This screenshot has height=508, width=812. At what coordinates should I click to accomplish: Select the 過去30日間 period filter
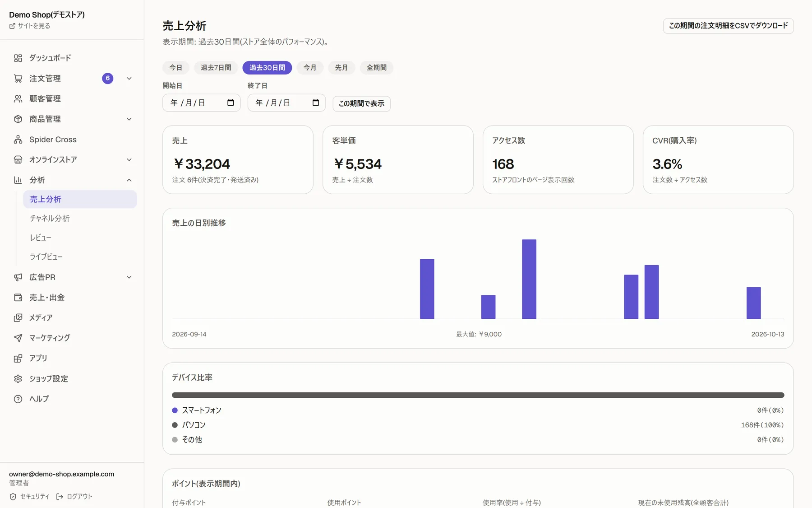coord(267,68)
